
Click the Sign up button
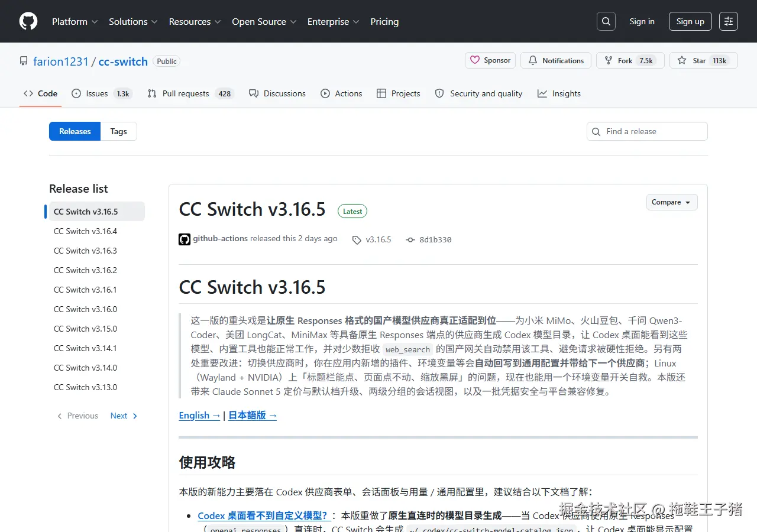(x=690, y=21)
